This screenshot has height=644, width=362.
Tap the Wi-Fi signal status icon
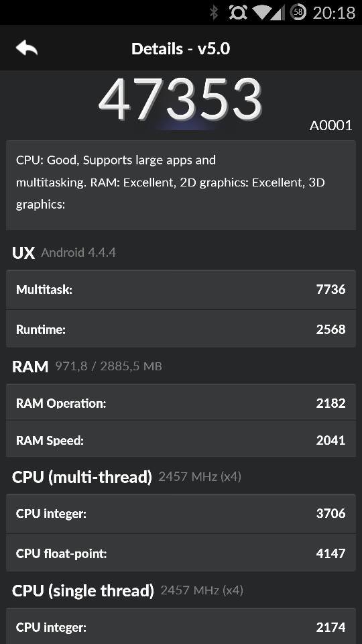pos(262,13)
